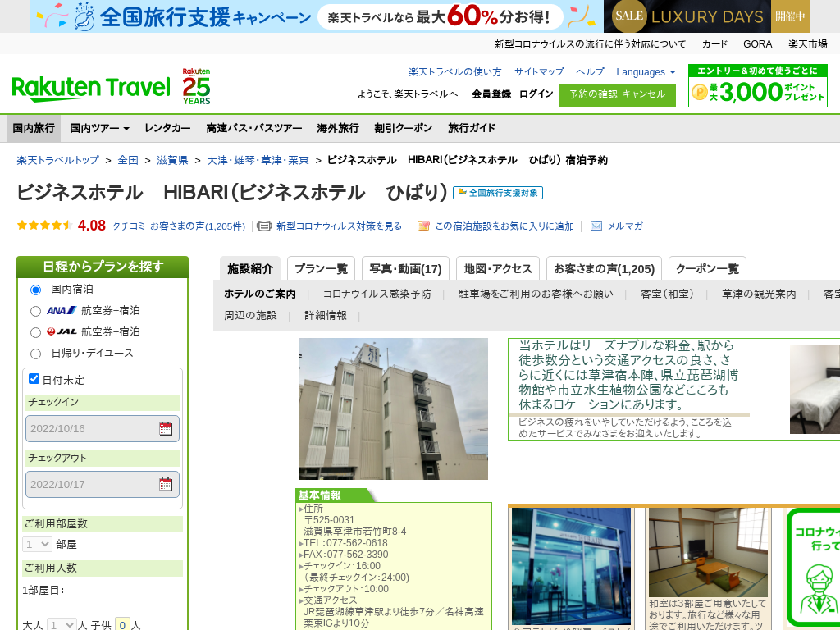Image resolution: width=840 pixels, height=630 pixels.
Task: Click the 全国旅行支援対象 flag badge
Action: click(498, 193)
